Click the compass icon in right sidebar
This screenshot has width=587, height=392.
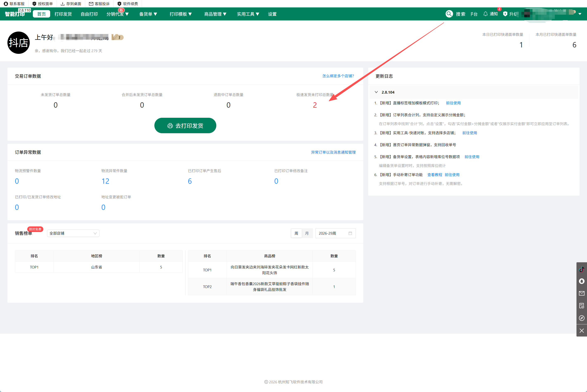581,318
